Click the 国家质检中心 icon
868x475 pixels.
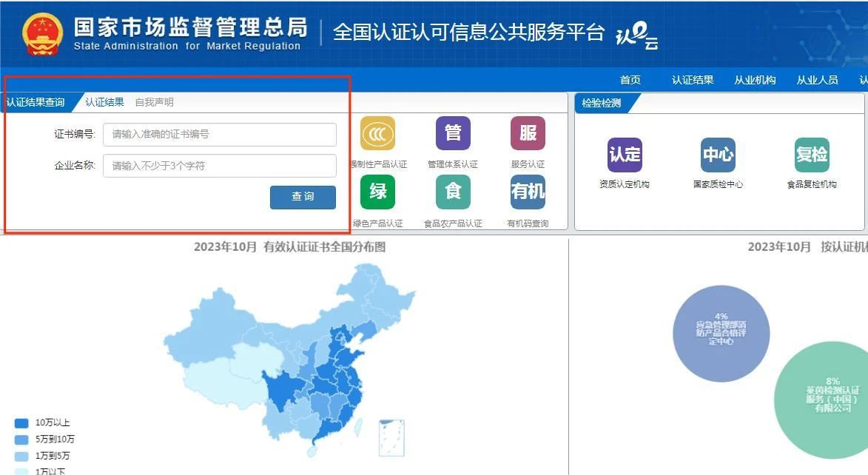[x=718, y=155]
